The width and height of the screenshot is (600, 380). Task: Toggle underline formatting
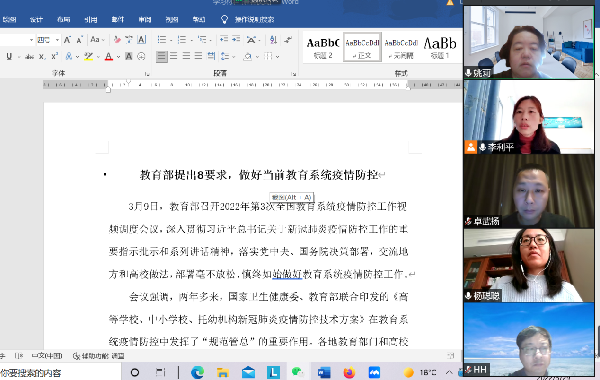tap(9, 56)
